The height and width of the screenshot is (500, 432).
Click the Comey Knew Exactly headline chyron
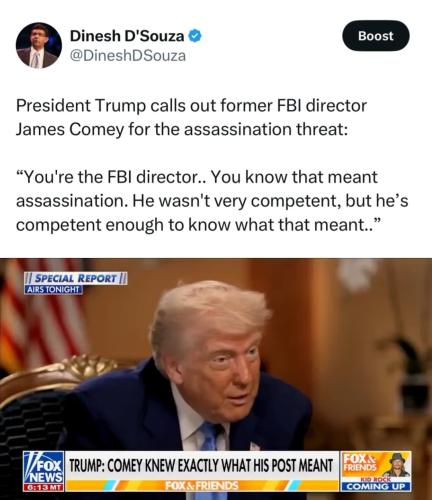coord(201,465)
